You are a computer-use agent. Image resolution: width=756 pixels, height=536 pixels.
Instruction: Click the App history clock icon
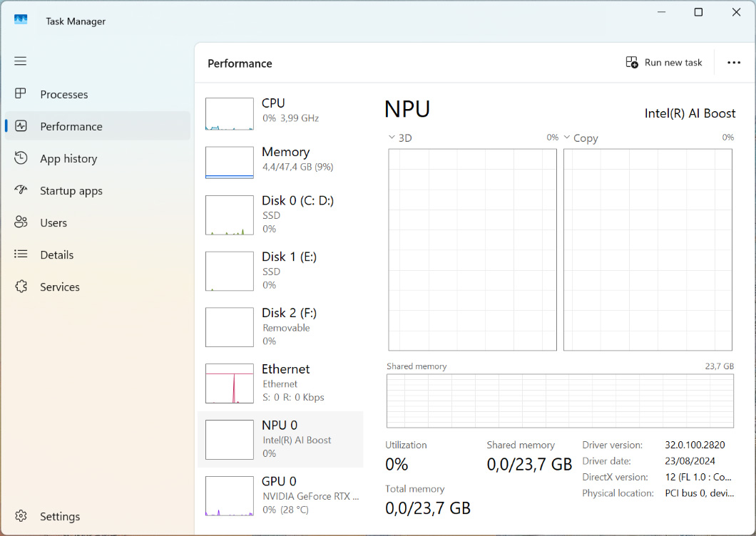21,158
